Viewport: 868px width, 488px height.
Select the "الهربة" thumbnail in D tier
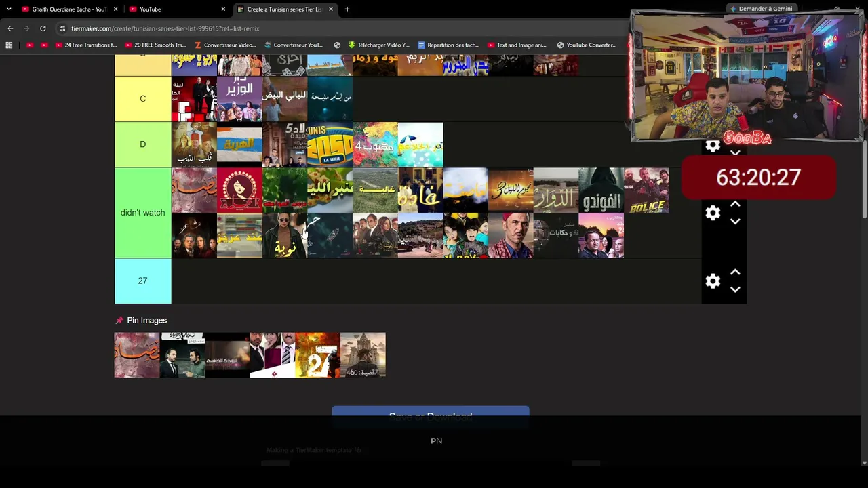(239, 144)
